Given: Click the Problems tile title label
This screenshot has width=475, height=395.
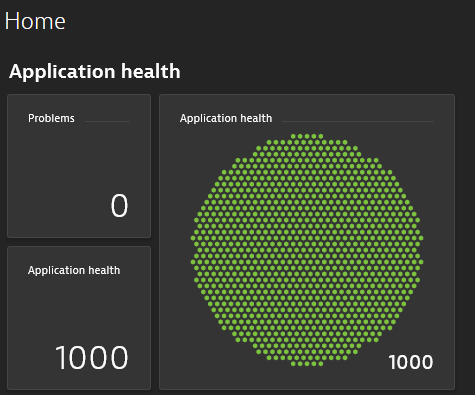Looking at the screenshot, I should 51,118.
